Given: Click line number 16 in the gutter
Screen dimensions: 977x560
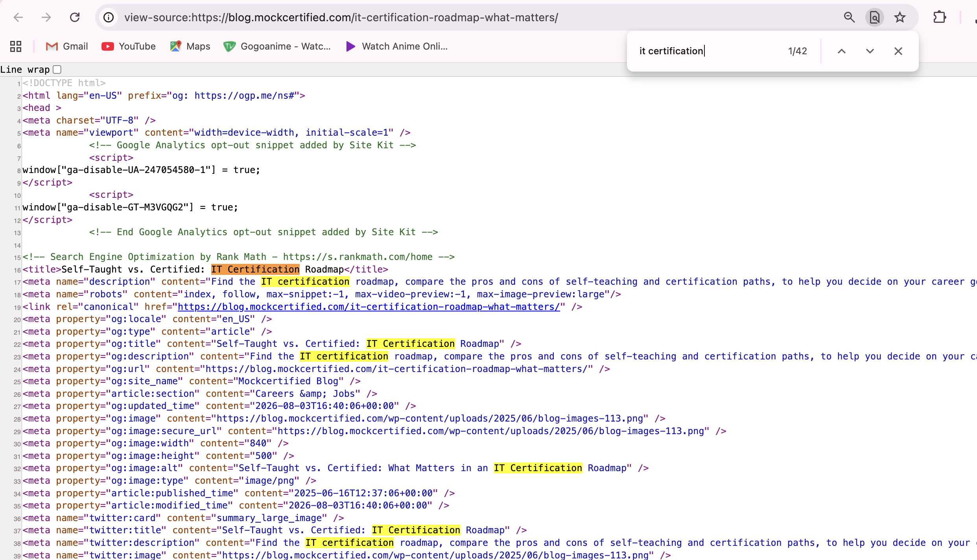Looking at the screenshot, I should click(17, 270).
